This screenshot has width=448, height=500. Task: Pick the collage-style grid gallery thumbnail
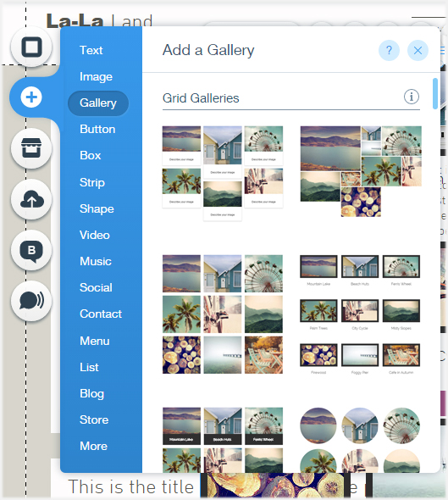pyautogui.click(x=361, y=171)
